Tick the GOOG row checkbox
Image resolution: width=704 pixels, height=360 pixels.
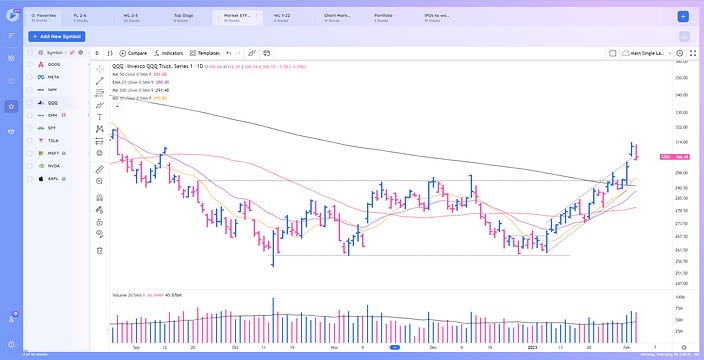(x=30, y=64)
